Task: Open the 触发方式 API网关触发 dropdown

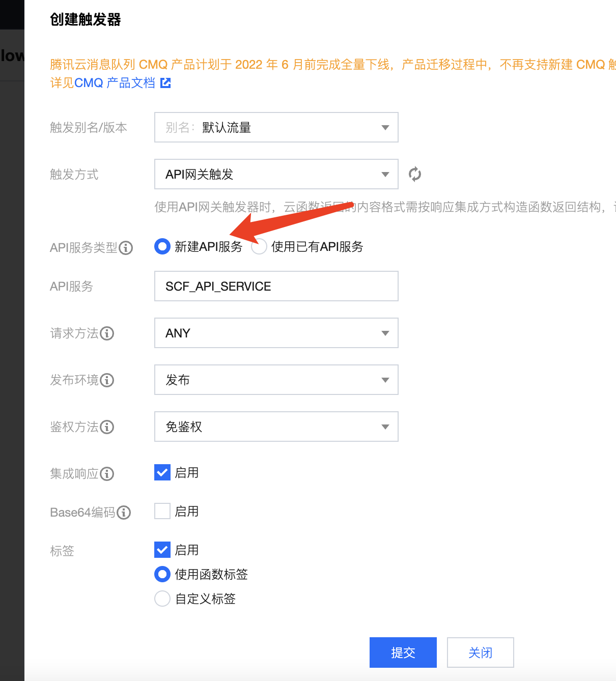Action: click(x=276, y=174)
